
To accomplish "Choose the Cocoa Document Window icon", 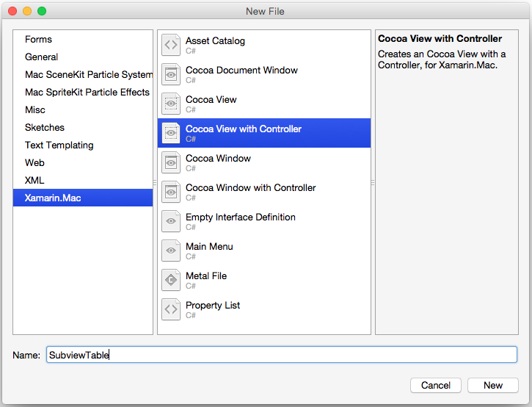I will click(171, 74).
